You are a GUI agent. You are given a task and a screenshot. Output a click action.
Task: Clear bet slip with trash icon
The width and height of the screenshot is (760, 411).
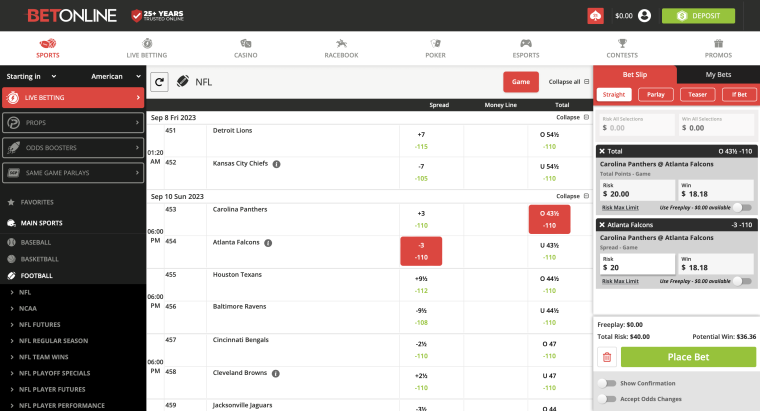coord(607,357)
